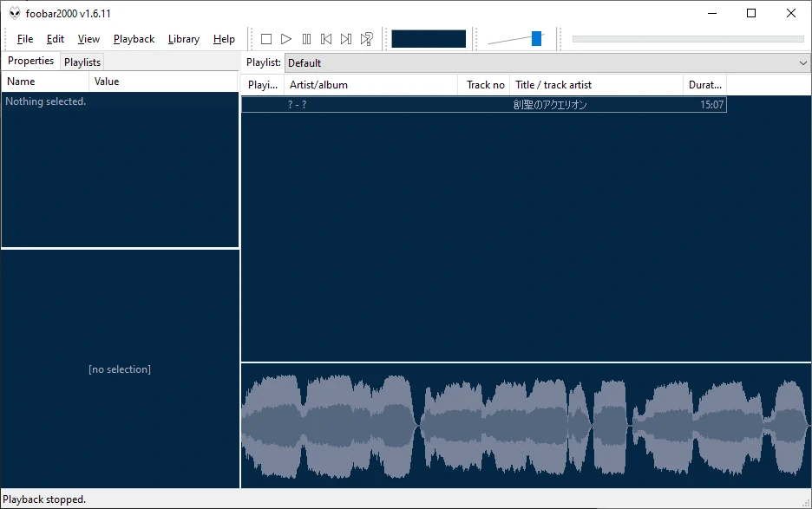Image resolution: width=812 pixels, height=509 pixels.
Task: Open the Default playlist dropdown
Action: click(802, 62)
